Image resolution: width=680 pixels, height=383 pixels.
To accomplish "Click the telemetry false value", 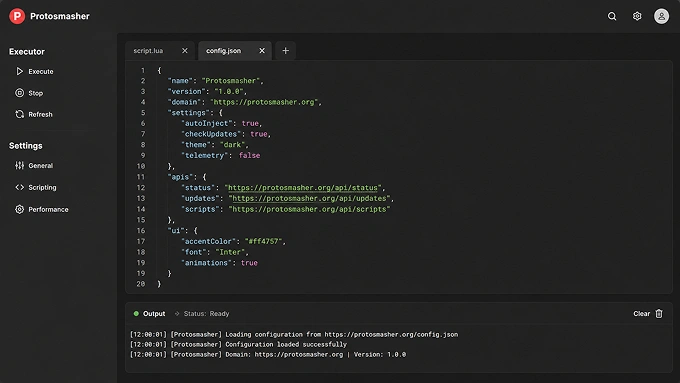I will click(x=249, y=155).
